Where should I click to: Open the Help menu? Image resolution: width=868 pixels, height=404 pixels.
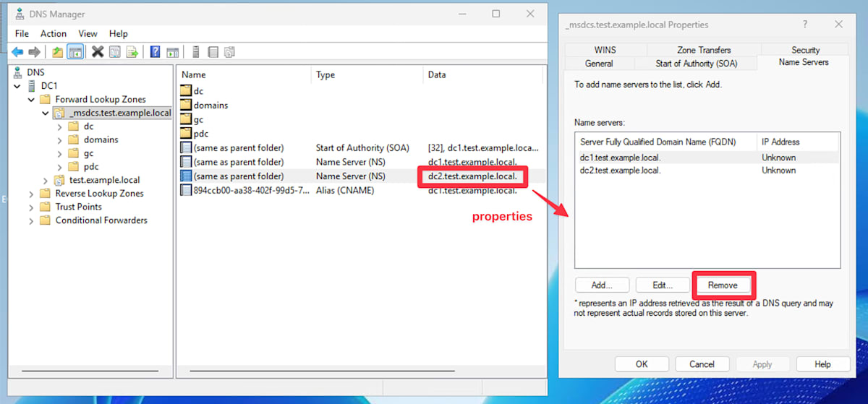[119, 33]
